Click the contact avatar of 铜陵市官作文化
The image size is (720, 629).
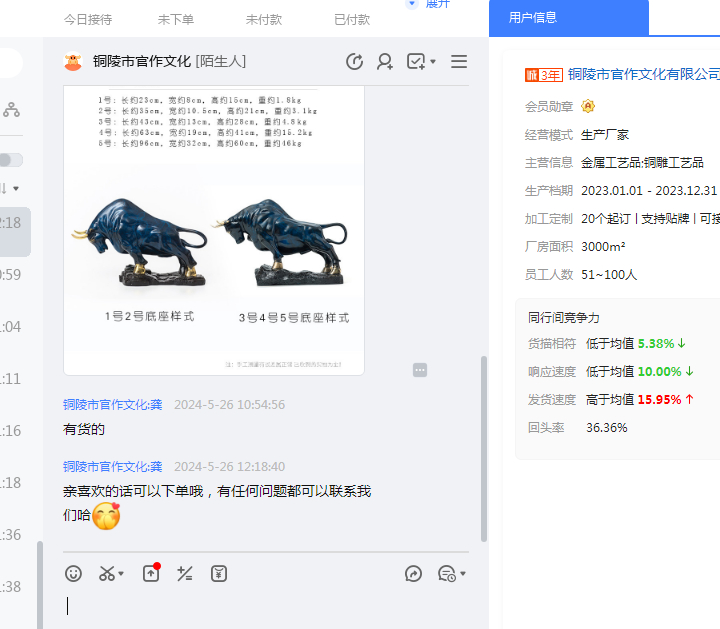(73, 62)
